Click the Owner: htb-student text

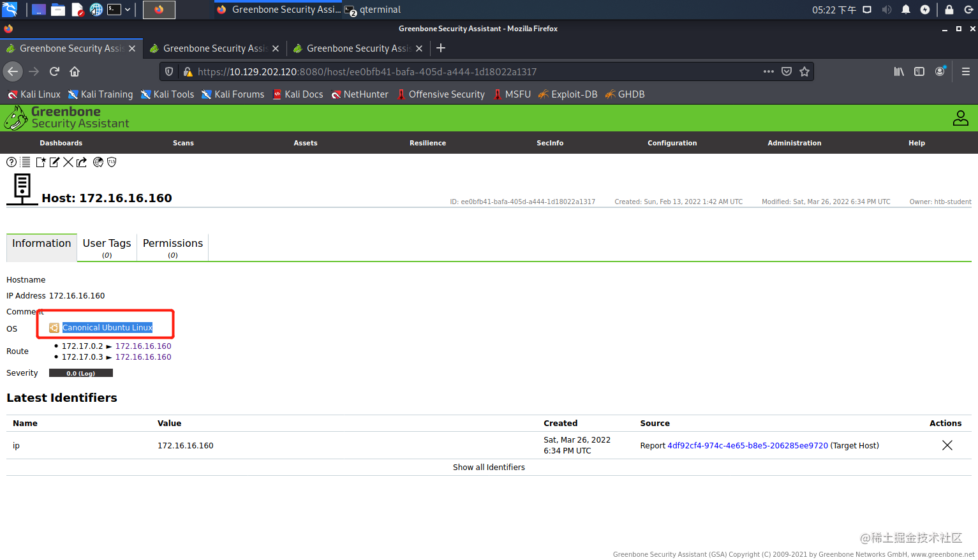940,202
